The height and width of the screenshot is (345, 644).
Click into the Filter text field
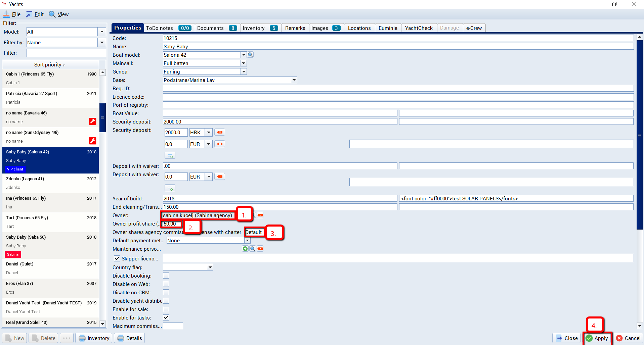click(x=66, y=53)
